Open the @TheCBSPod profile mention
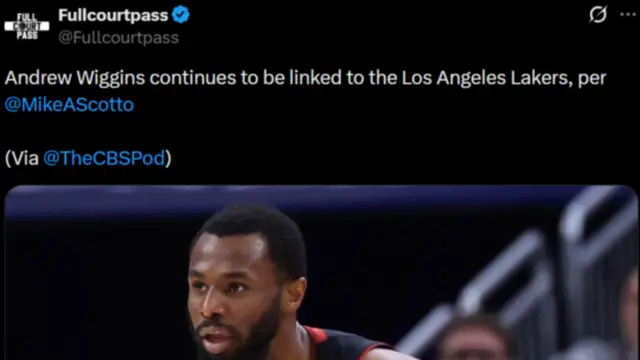The image size is (640, 360). (104, 158)
